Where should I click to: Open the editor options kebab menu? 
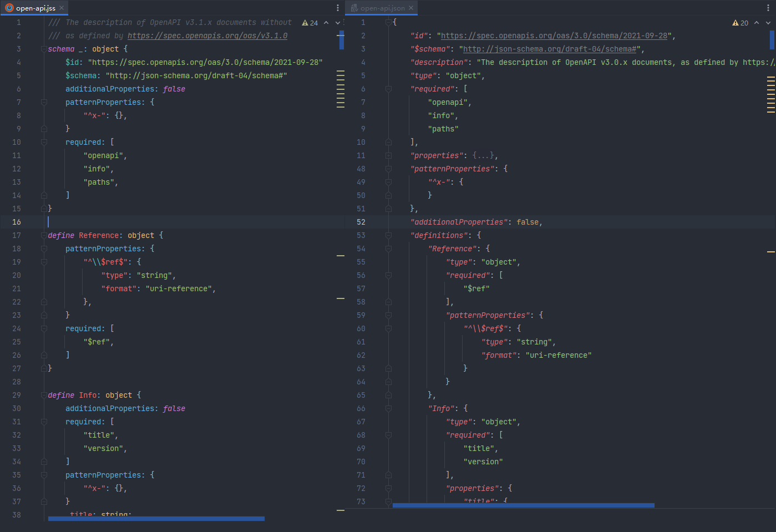(337, 7)
